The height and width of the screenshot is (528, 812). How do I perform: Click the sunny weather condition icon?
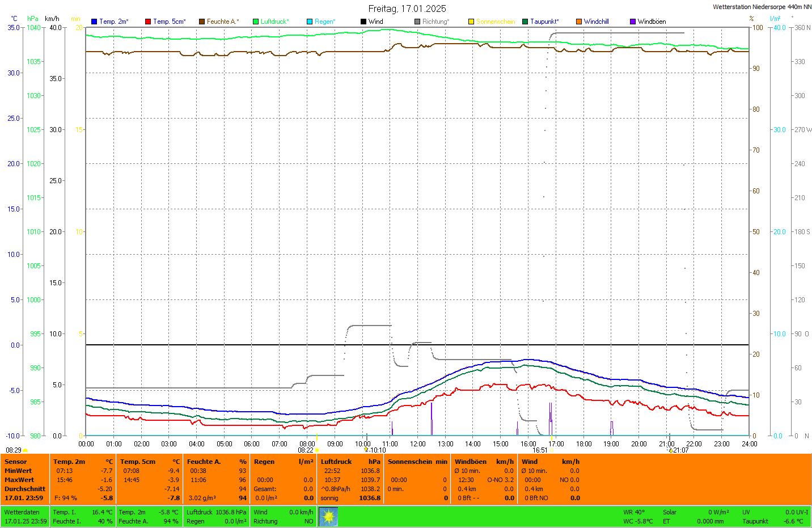[x=328, y=516]
